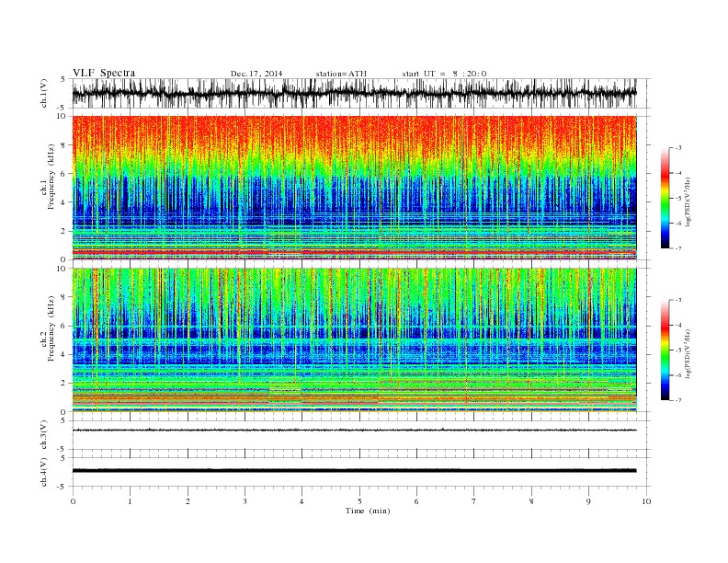Click inside the ch.1 spectrogram panel
728x563 pixels.
(354, 188)
